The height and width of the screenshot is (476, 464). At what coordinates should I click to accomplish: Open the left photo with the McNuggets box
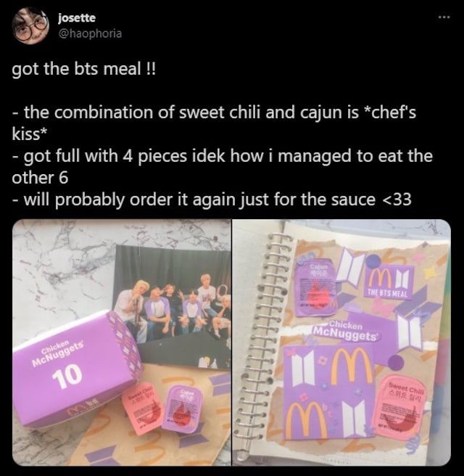click(x=122, y=342)
